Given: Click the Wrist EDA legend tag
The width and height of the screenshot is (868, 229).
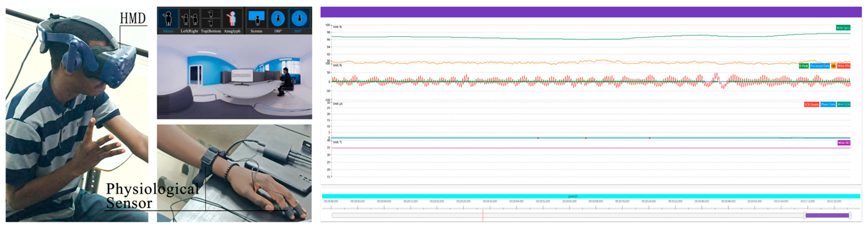Looking at the screenshot, I should tap(843, 105).
